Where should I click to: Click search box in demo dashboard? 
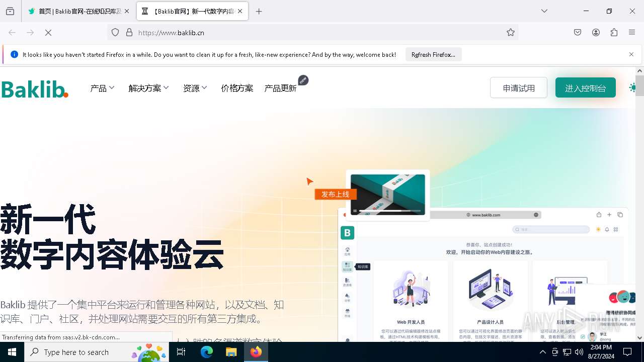tap(551, 229)
